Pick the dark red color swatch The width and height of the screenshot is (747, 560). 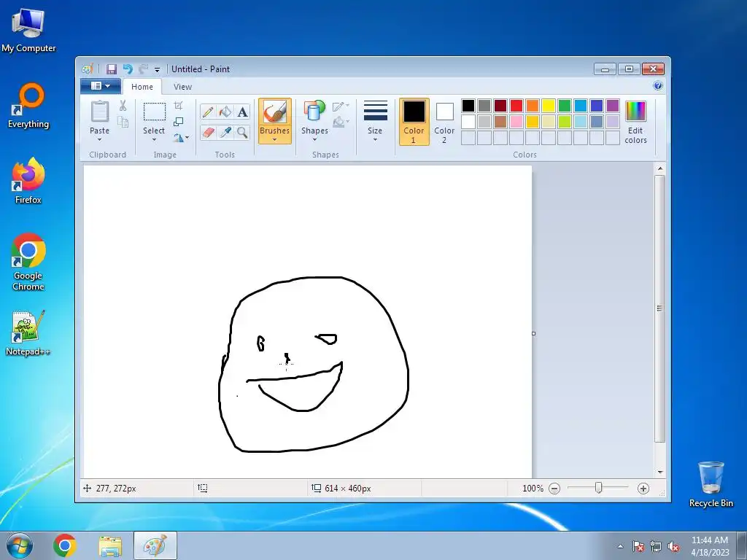click(x=500, y=106)
